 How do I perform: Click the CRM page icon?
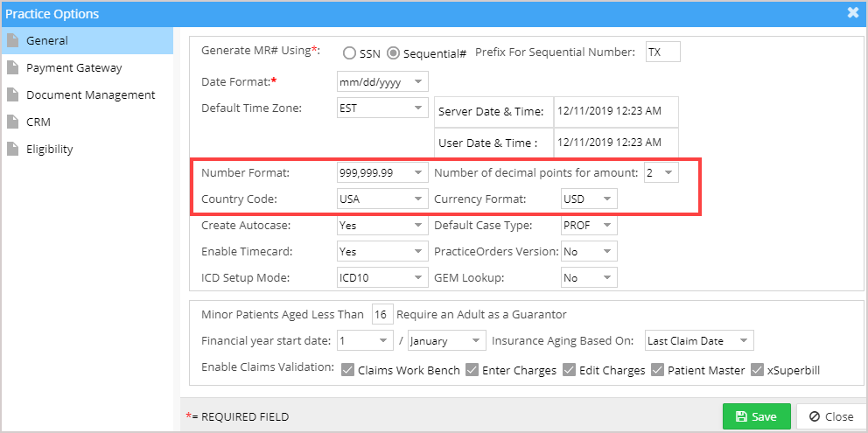tap(13, 122)
